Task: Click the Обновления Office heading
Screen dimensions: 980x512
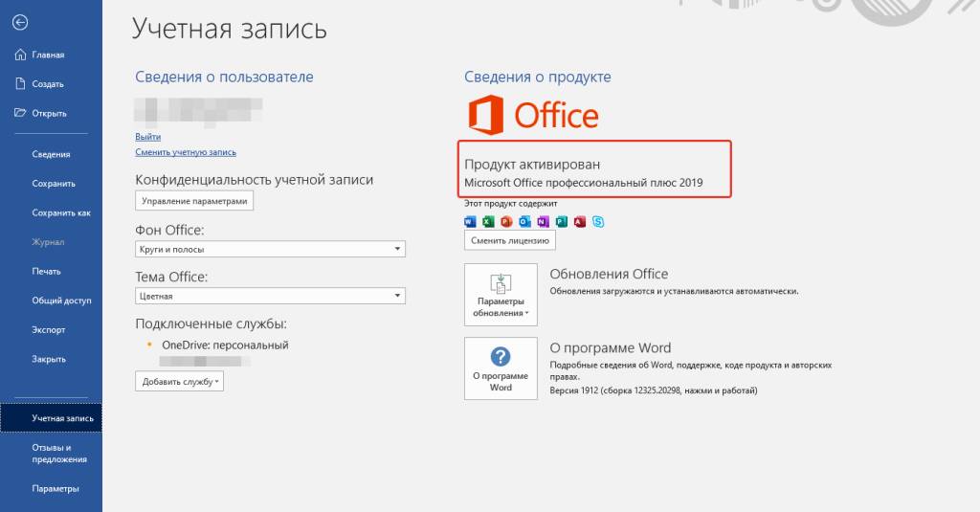Action: 609,275
